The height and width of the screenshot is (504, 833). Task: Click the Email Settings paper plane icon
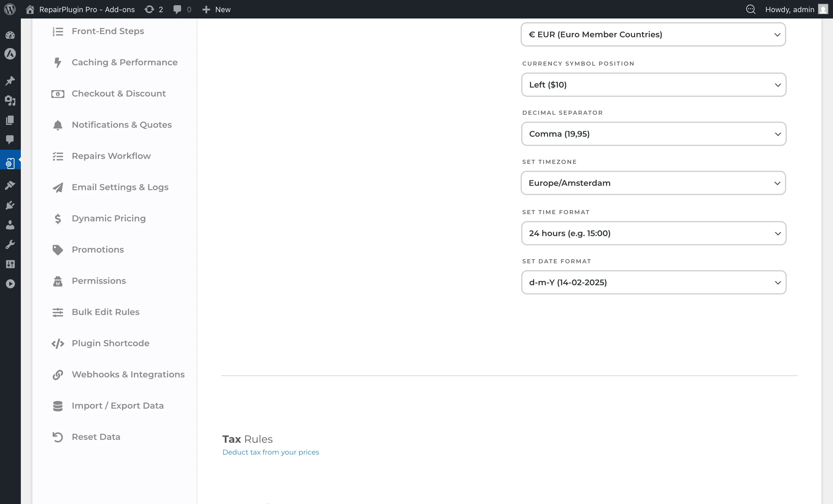pyautogui.click(x=58, y=188)
